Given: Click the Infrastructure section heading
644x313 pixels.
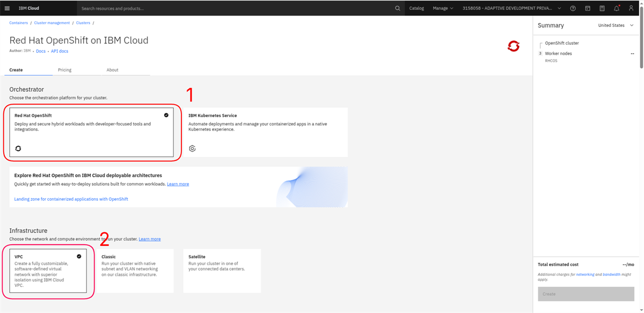Looking at the screenshot, I should pyautogui.click(x=28, y=231).
